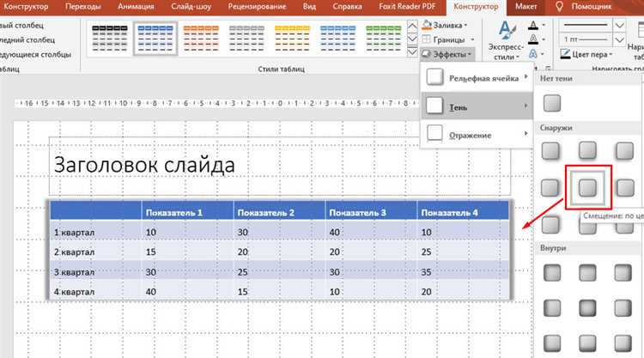Select the 1 квартал row label cell
Screen dimensions: 644x358
click(x=95, y=232)
